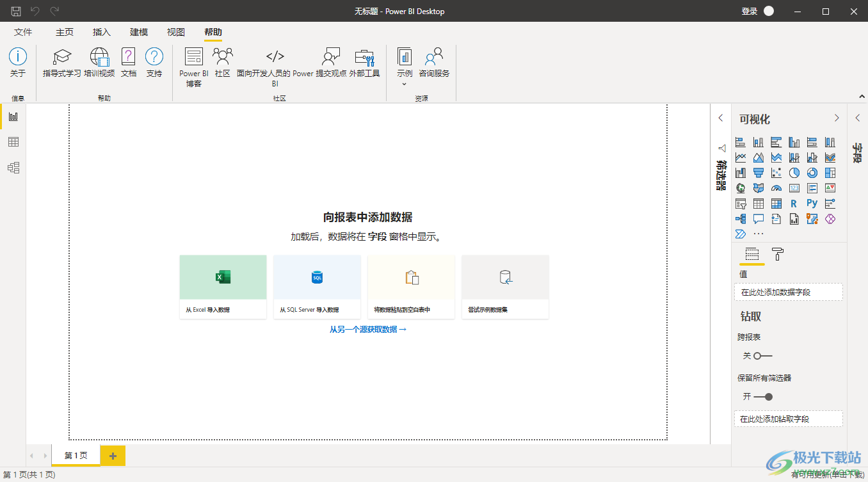
Task: Switch to Data table view in sidebar
Action: pyautogui.click(x=13, y=142)
